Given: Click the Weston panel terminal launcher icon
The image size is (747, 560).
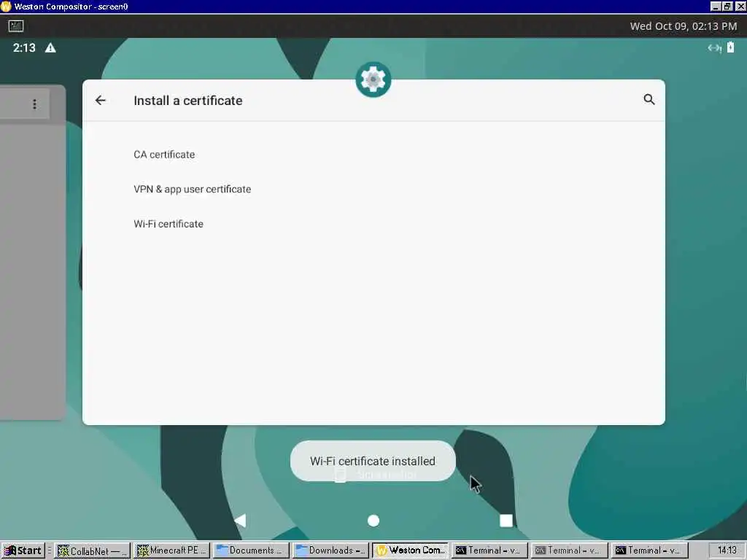Looking at the screenshot, I should click(x=16, y=26).
